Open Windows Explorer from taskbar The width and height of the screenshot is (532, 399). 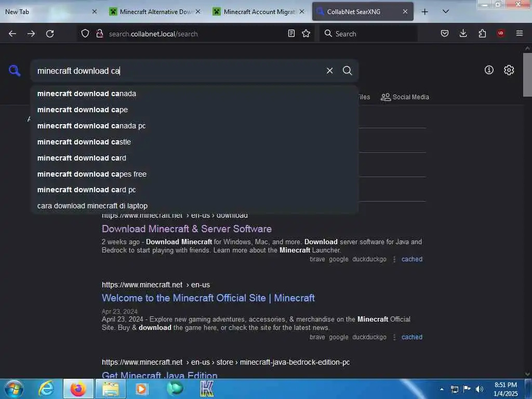tap(111, 389)
